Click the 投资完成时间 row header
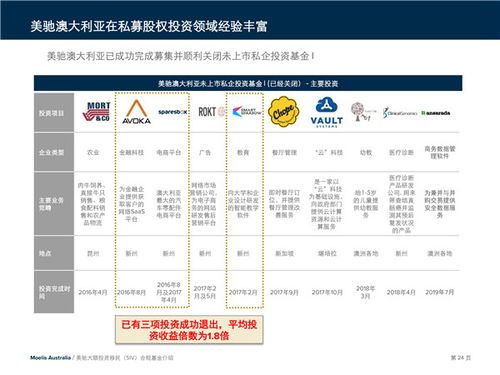 click(54, 292)
